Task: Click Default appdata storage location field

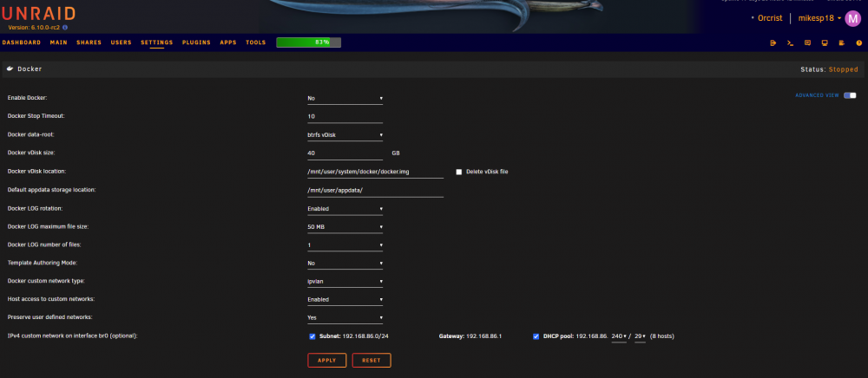Action: tap(375, 190)
